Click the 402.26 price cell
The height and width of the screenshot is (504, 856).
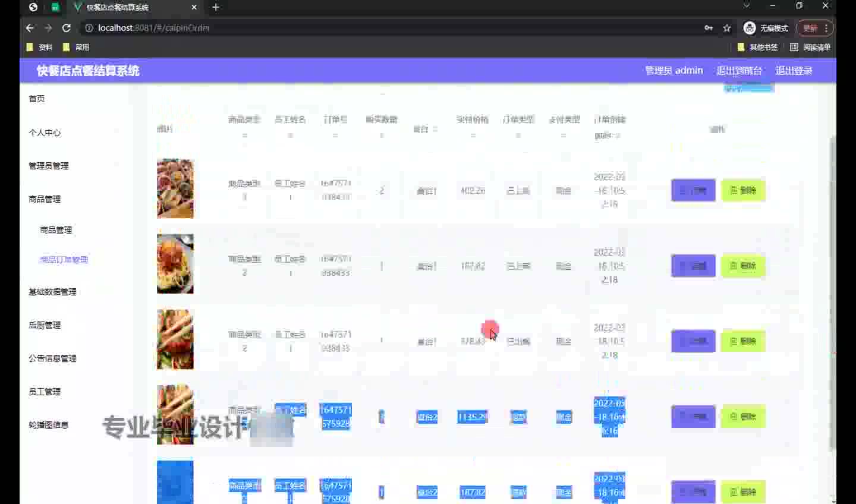point(473,191)
